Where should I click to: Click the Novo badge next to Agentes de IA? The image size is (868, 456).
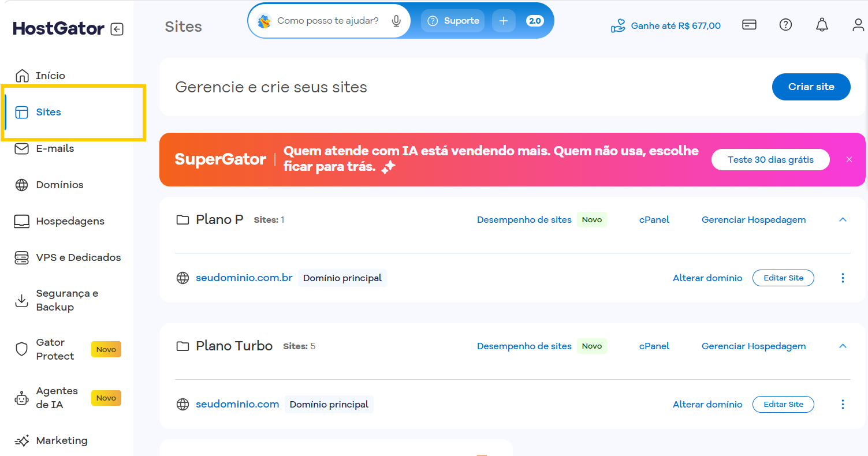tap(106, 398)
